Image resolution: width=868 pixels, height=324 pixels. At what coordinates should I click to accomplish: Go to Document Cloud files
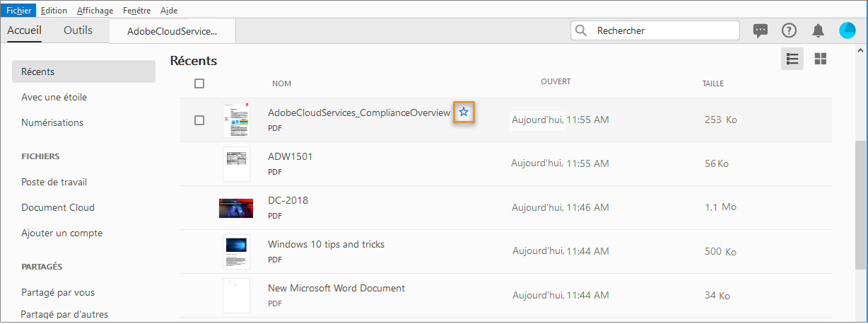[x=58, y=207]
